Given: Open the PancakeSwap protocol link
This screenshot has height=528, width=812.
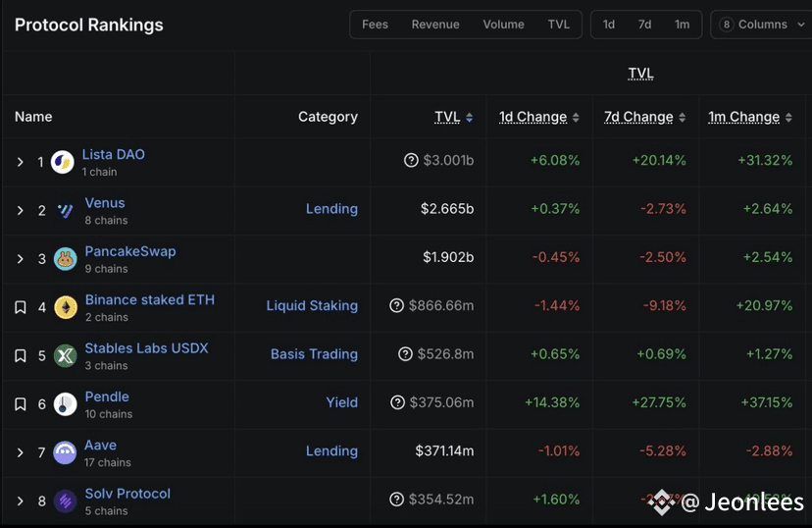Looking at the screenshot, I should point(130,251).
